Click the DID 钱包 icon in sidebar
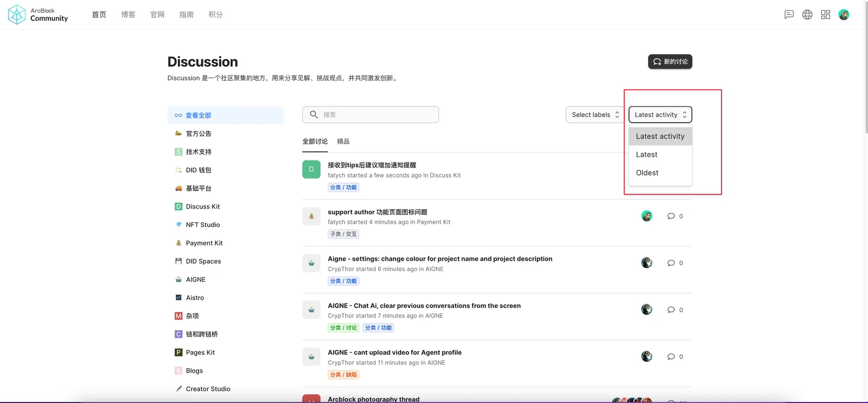 (x=178, y=170)
